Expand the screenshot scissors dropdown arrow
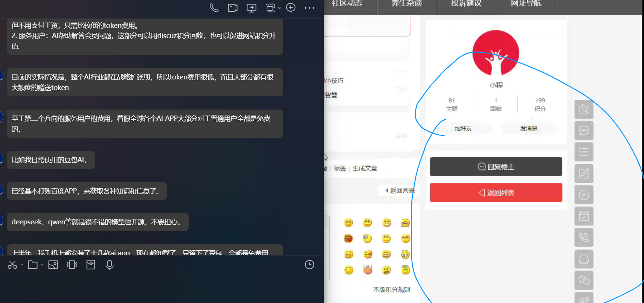Viewport: 644px width, 303px height. [x=22, y=265]
